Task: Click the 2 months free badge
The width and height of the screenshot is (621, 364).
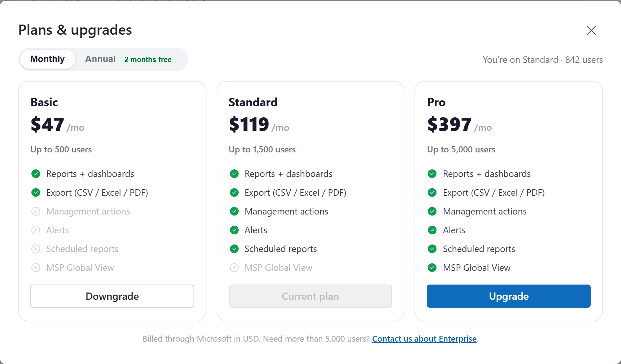Action: pyautogui.click(x=148, y=60)
